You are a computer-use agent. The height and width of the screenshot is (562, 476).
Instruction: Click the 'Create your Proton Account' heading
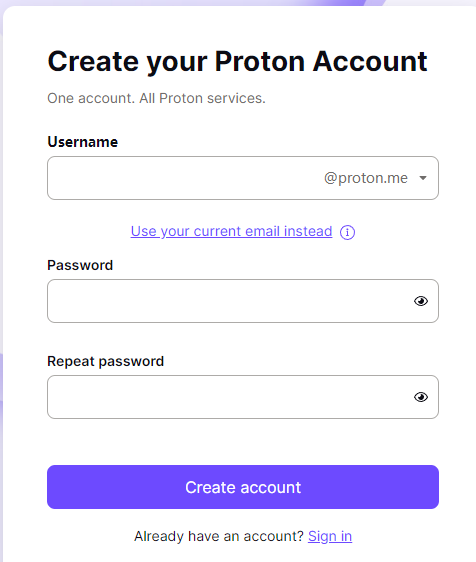237,62
